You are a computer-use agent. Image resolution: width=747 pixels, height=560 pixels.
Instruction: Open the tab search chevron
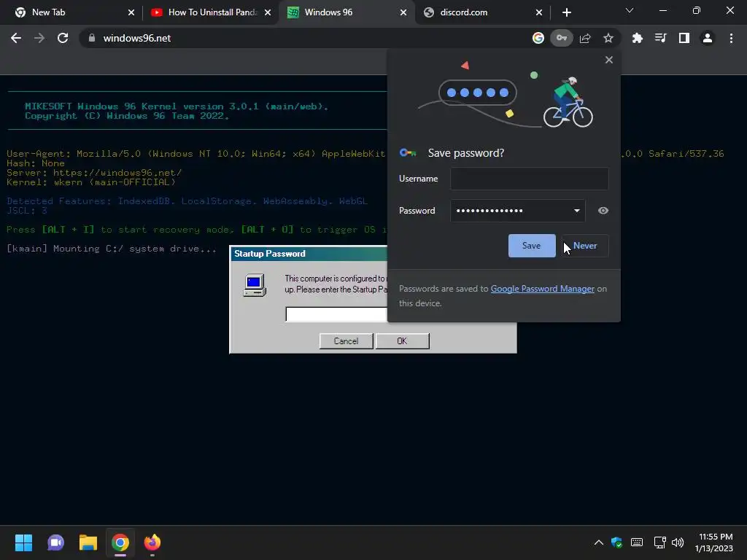(x=630, y=10)
